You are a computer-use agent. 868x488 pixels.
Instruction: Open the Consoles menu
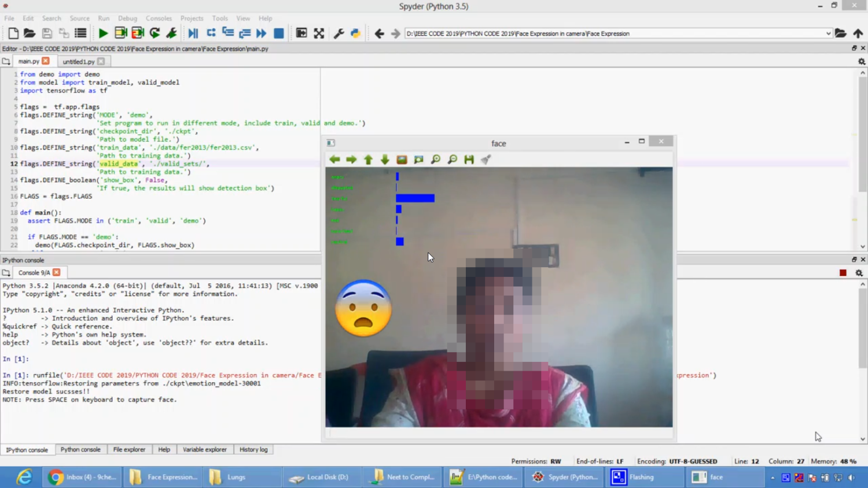click(x=159, y=19)
